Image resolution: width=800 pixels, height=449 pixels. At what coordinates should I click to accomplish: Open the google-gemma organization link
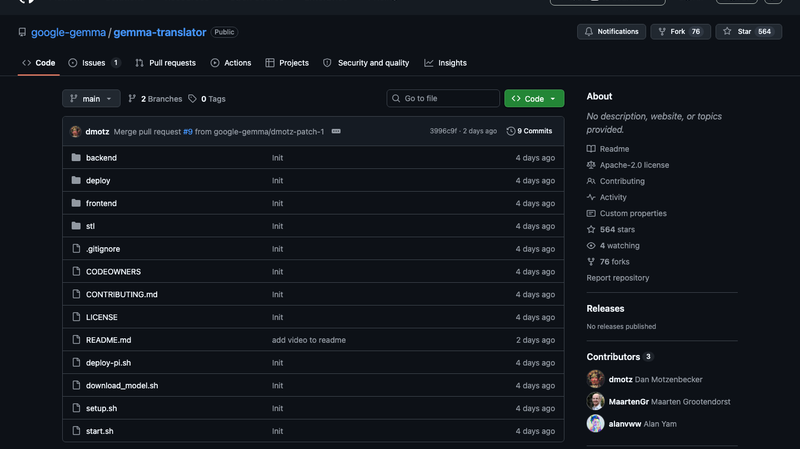68,32
